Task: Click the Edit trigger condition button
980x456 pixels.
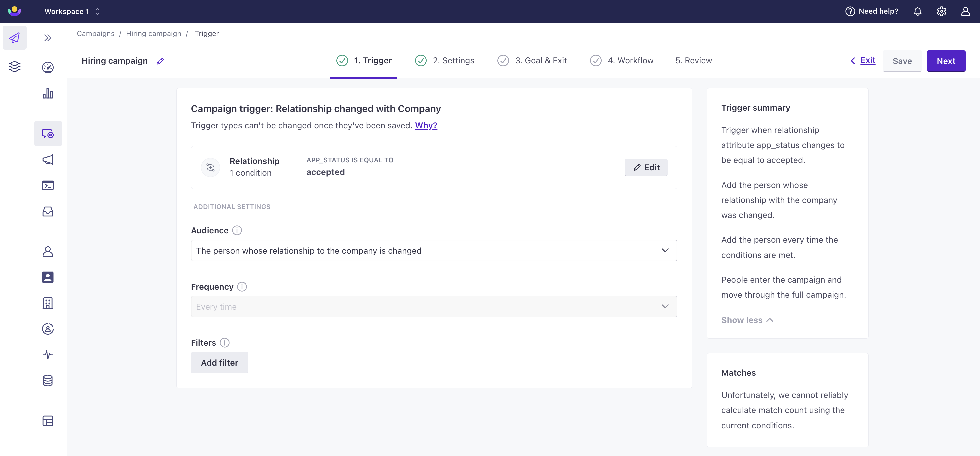Action: point(646,167)
